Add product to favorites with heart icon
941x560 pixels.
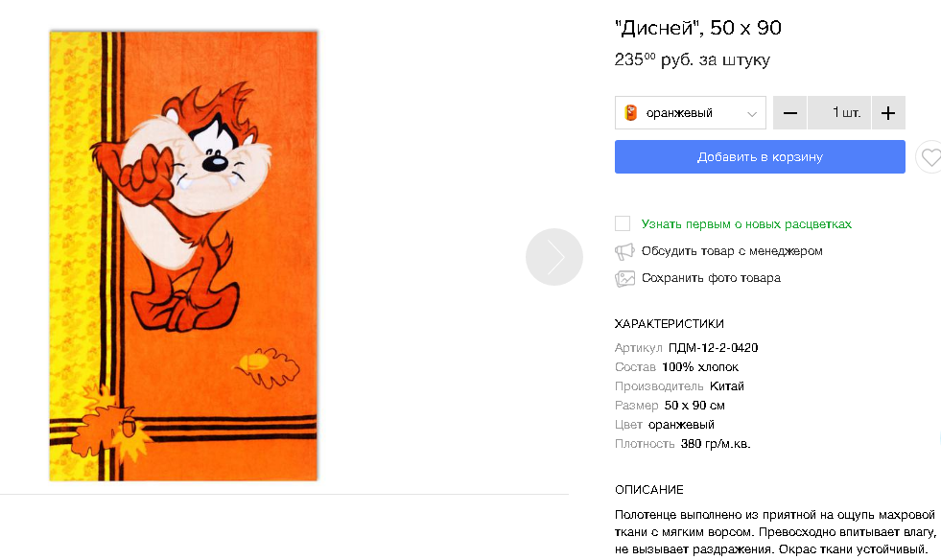point(929,157)
